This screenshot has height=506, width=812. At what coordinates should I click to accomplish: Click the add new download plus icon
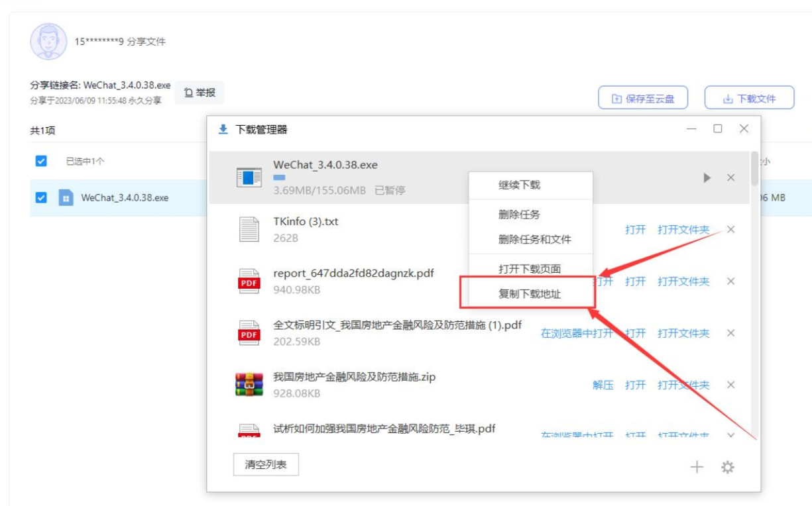[x=697, y=467]
